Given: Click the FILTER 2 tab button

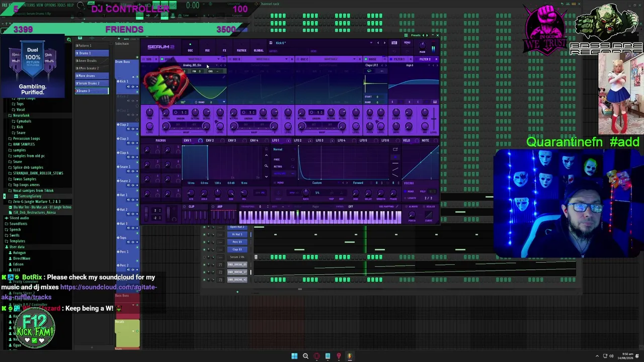Looking at the screenshot, I should click(425, 59).
